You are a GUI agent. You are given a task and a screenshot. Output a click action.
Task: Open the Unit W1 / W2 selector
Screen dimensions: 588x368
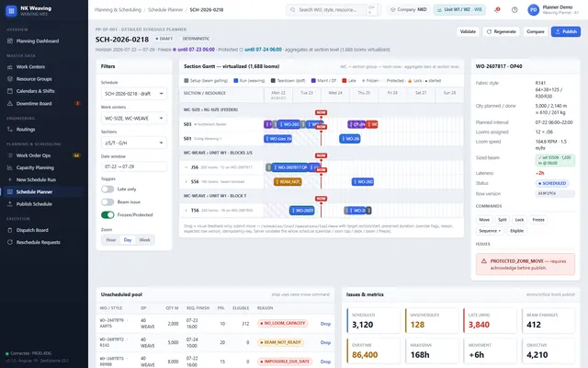point(459,10)
